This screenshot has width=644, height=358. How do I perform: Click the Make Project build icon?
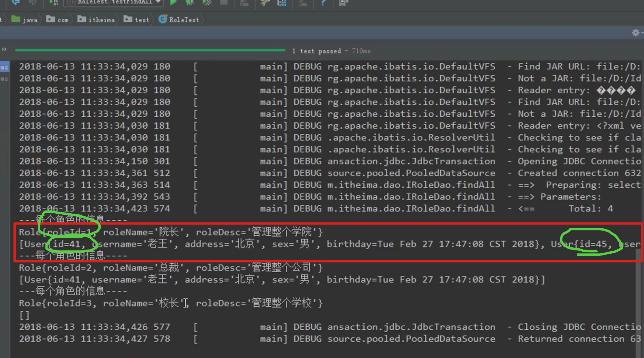point(53,3)
